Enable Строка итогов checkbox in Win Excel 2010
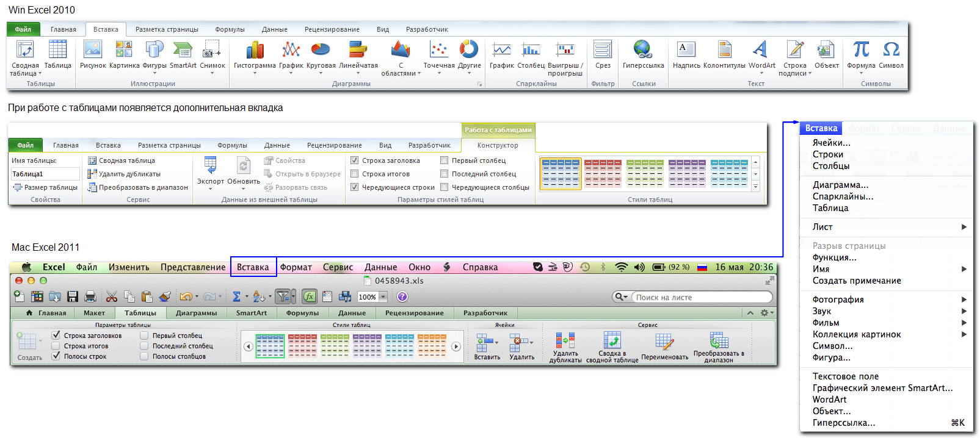This screenshot has height=438, width=980. point(354,174)
